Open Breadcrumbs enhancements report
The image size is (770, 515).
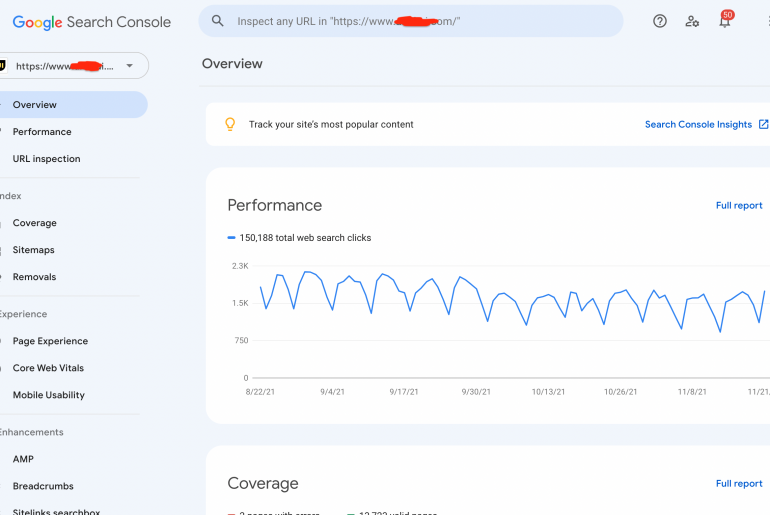[x=43, y=486]
